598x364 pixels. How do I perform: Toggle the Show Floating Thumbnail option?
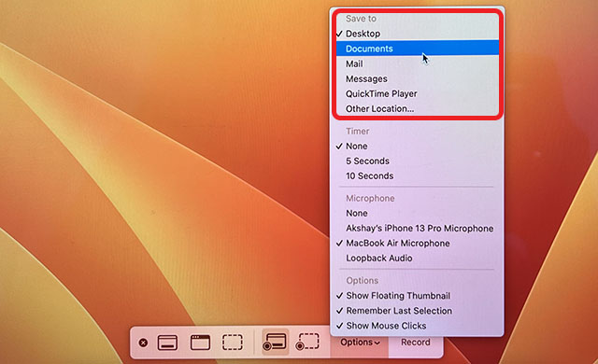pyautogui.click(x=418, y=296)
